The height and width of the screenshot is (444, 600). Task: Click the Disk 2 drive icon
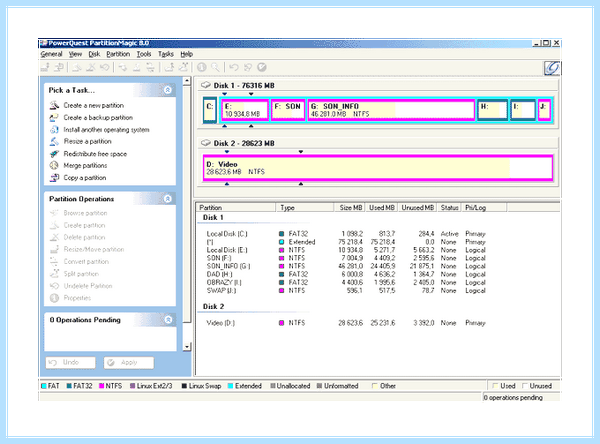(206, 143)
